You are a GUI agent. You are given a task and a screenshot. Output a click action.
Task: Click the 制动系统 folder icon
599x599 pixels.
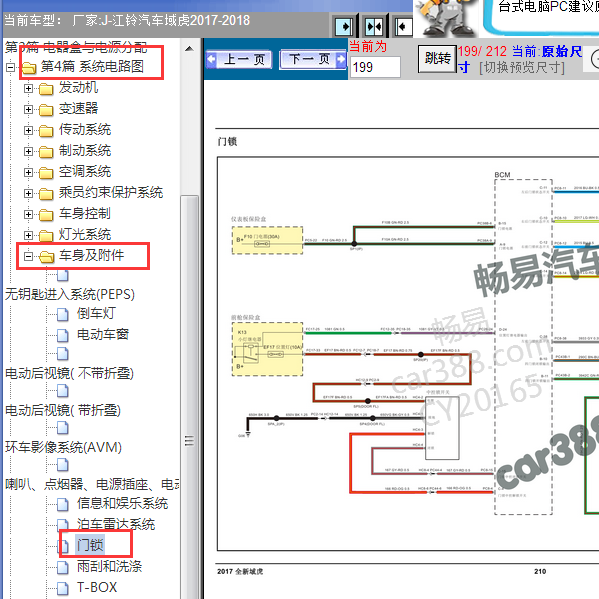[x=46, y=152]
